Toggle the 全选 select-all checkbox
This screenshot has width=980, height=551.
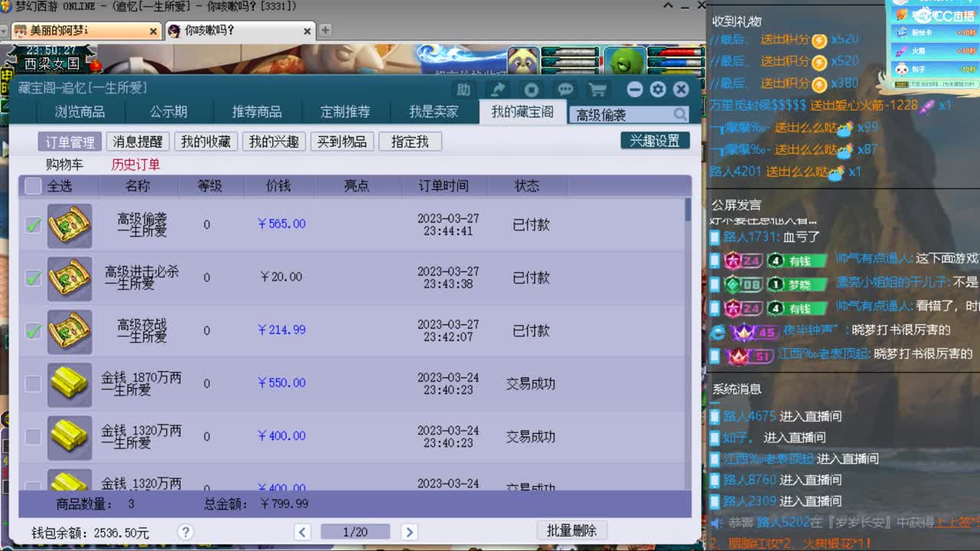pos(32,185)
